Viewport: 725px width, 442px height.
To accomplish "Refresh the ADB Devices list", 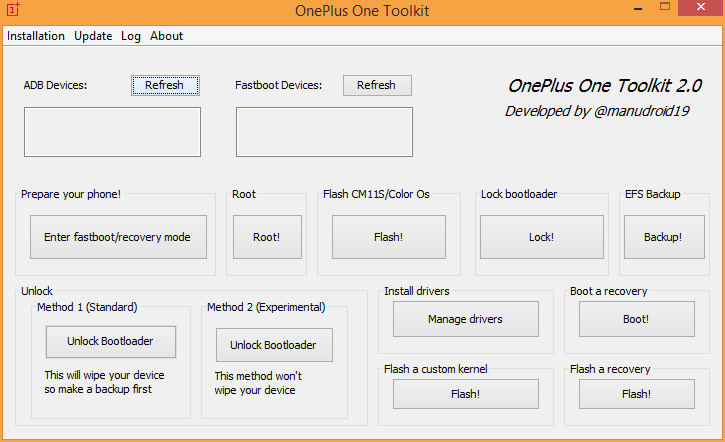I will (x=165, y=86).
